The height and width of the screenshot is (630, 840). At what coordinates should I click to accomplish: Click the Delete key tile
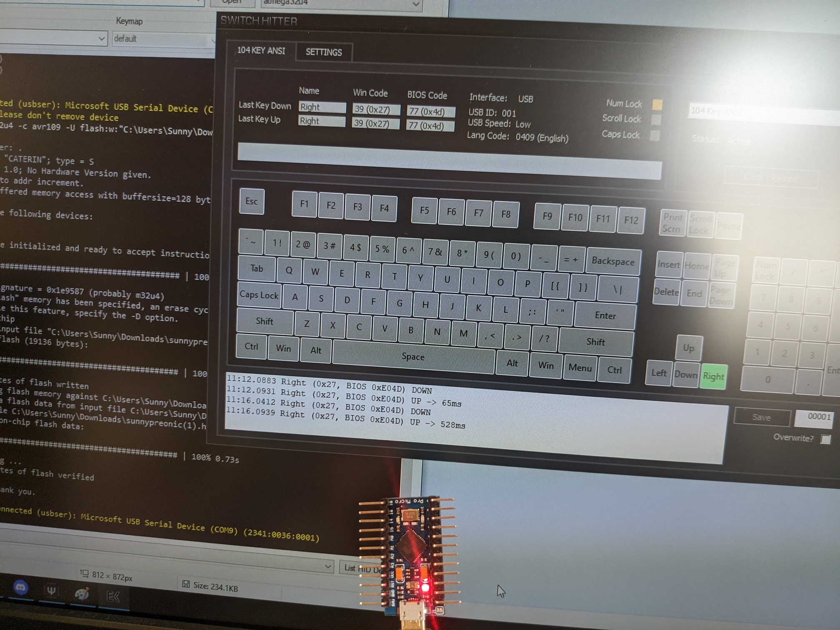pyautogui.click(x=666, y=292)
